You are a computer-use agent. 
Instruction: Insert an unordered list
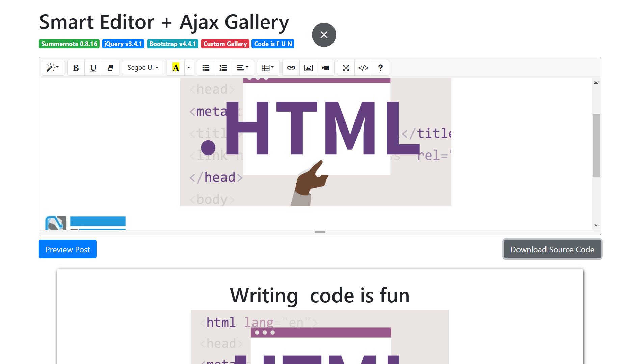coord(205,67)
